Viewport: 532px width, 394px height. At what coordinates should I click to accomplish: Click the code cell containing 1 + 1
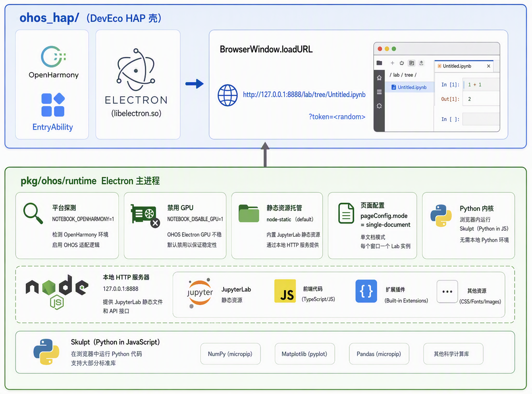[x=481, y=84]
